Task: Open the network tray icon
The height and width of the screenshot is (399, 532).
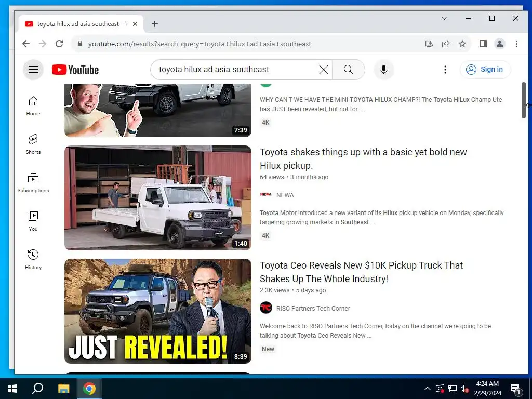Action: pyautogui.click(x=453, y=389)
